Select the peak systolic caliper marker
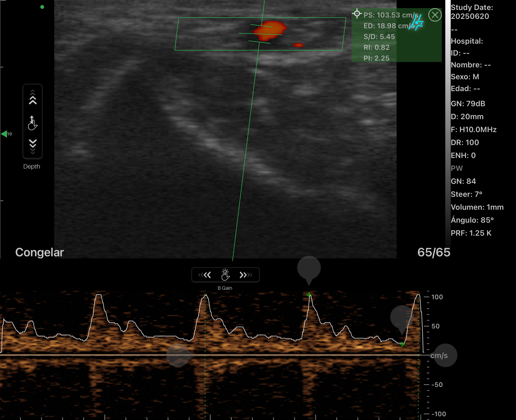Viewport: 516px width, 420px height. (309, 295)
